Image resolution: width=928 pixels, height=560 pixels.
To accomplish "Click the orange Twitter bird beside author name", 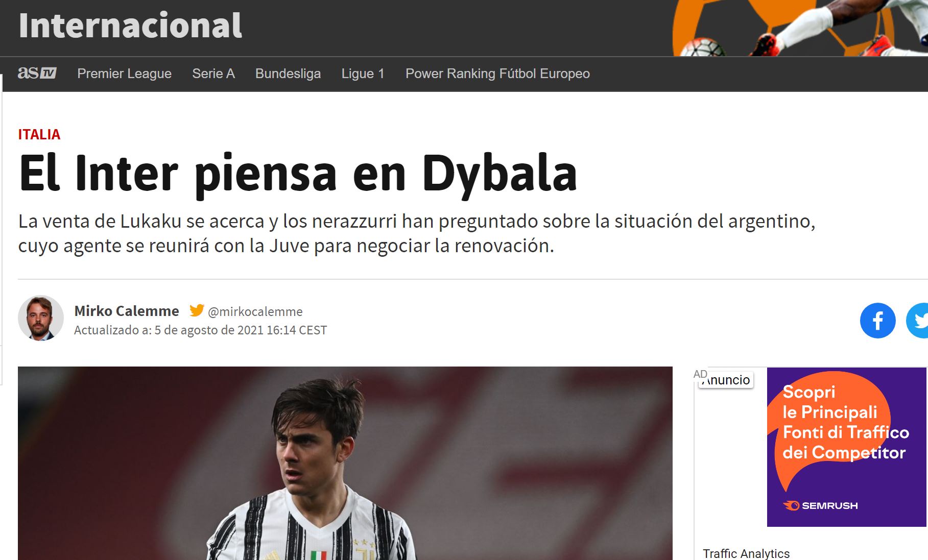I will [197, 310].
